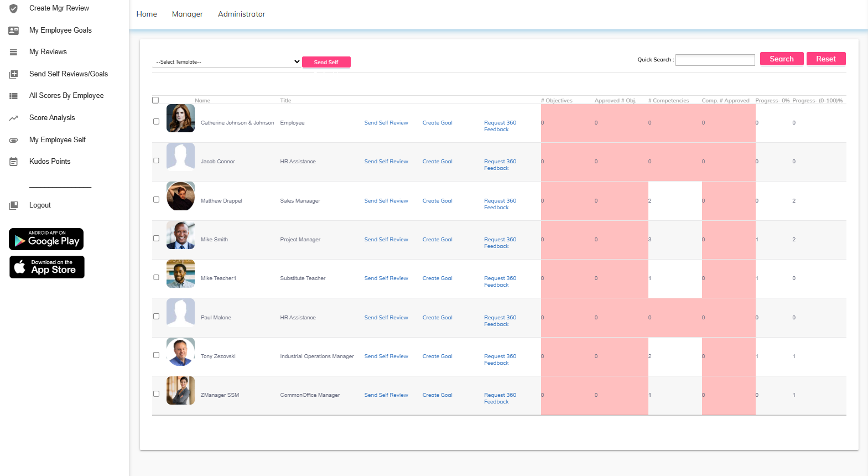Open Catherine Johnson's profile photo
The height and width of the screenshot is (476, 868).
pos(180,118)
